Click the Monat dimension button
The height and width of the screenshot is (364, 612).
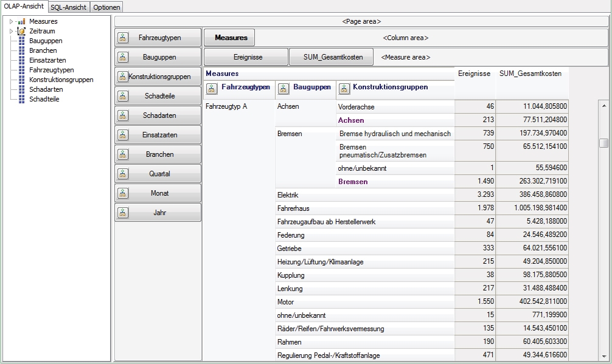pos(158,193)
